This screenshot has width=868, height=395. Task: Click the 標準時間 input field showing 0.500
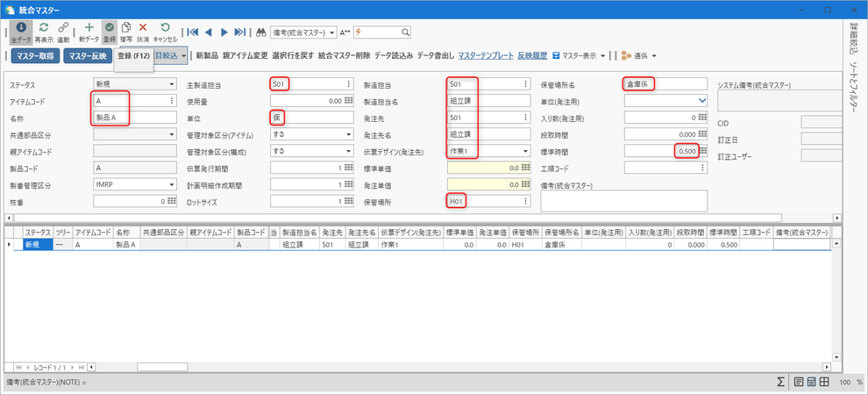(x=666, y=151)
